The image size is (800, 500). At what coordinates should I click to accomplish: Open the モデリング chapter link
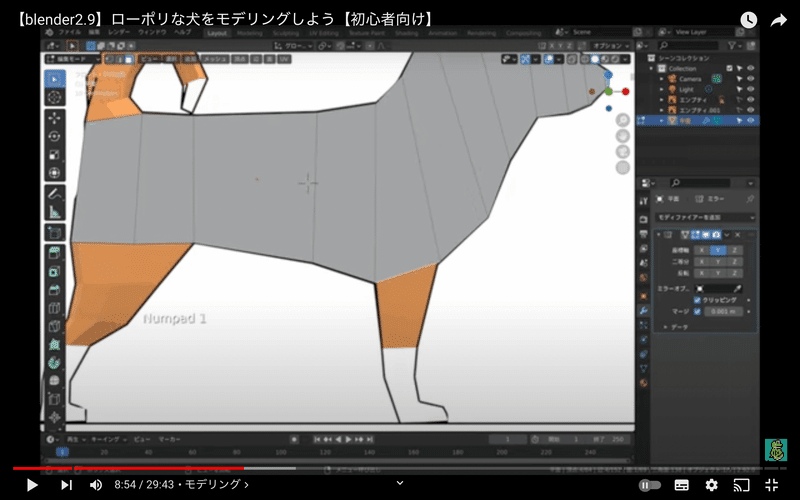(x=216, y=485)
